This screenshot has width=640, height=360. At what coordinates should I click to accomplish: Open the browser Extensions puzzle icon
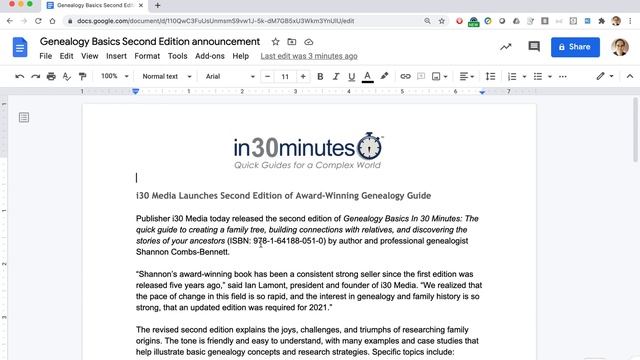point(601,21)
